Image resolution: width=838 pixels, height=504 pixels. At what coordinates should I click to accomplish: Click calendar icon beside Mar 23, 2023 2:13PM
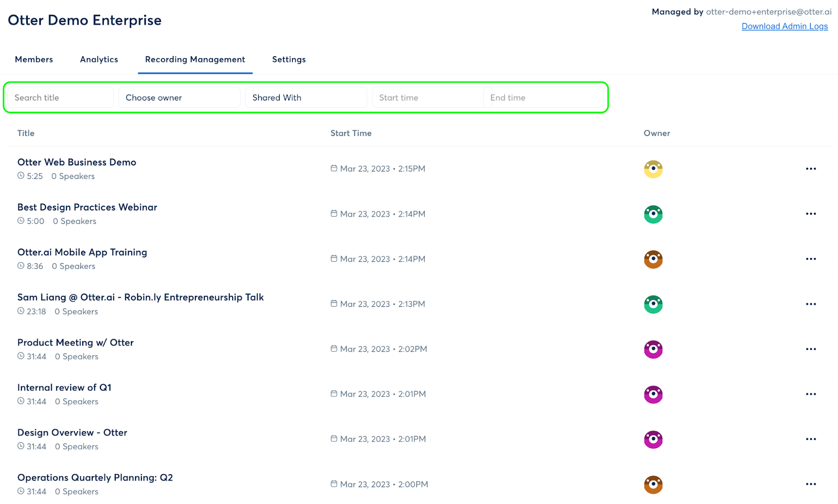click(334, 303)
